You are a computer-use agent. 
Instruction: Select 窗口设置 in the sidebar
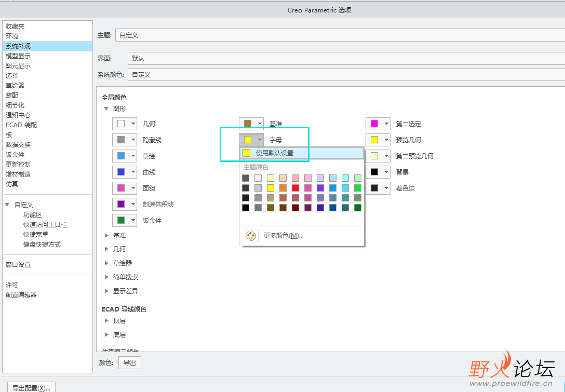click(18, 264)
